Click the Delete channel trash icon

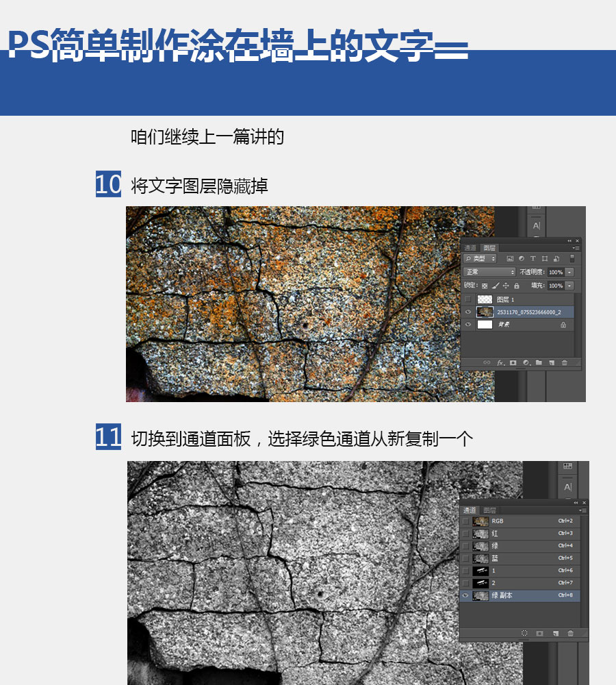click(571, 633)
